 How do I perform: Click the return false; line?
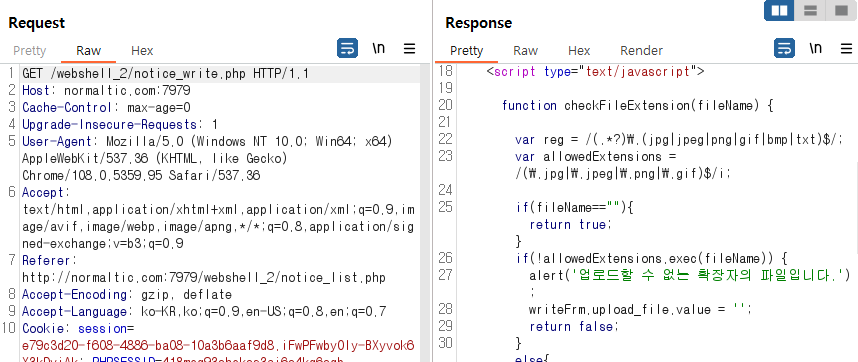(574, 326)
